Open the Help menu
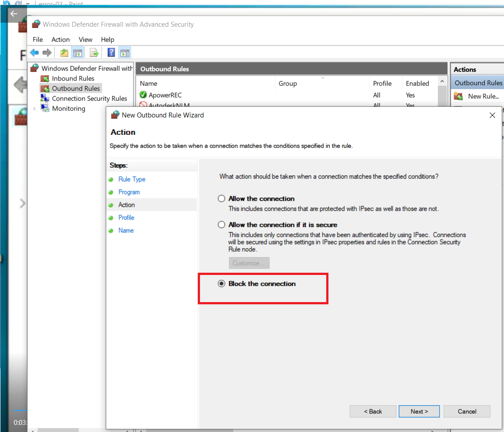This screenshot has width=504, height=432. [108, 40]
